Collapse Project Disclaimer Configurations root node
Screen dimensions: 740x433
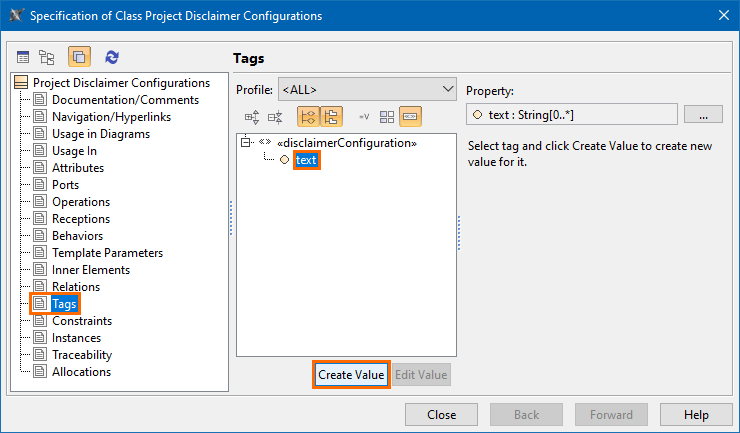click(23, 83)
